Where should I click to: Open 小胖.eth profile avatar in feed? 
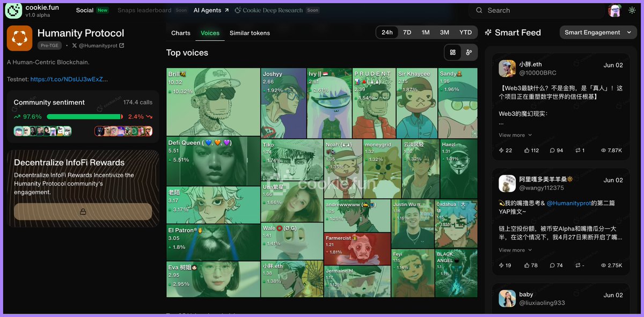coord(507,69)
